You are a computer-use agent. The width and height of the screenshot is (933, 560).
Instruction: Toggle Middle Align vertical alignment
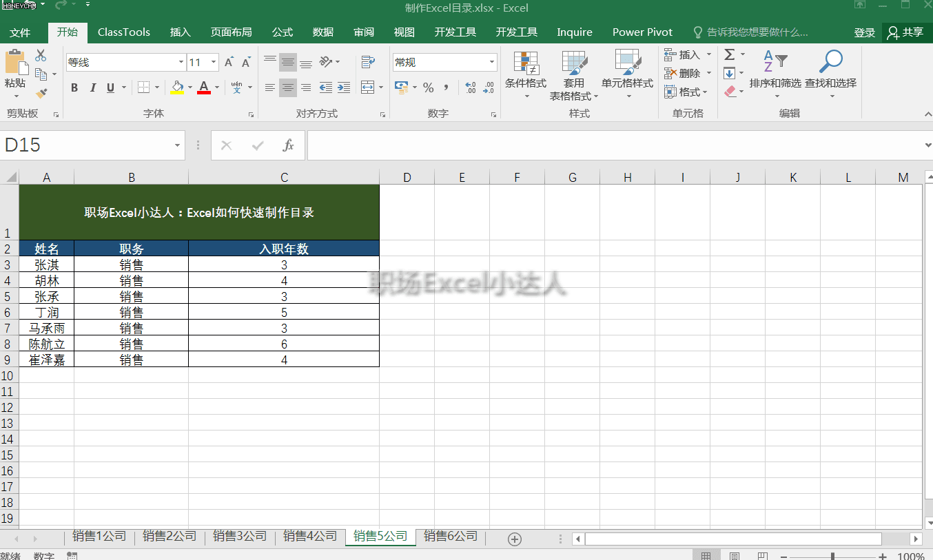(x=288, y=63)
